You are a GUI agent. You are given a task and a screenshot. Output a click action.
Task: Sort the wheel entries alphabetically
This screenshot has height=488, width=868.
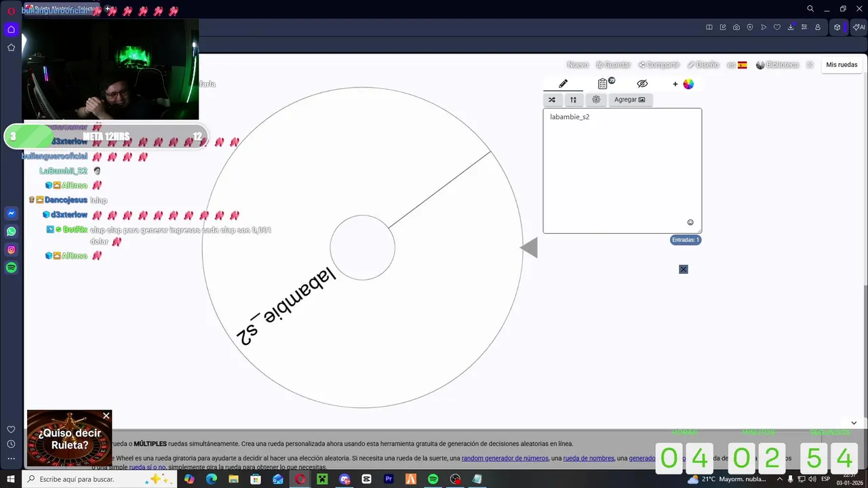click(x=573, y=100)
